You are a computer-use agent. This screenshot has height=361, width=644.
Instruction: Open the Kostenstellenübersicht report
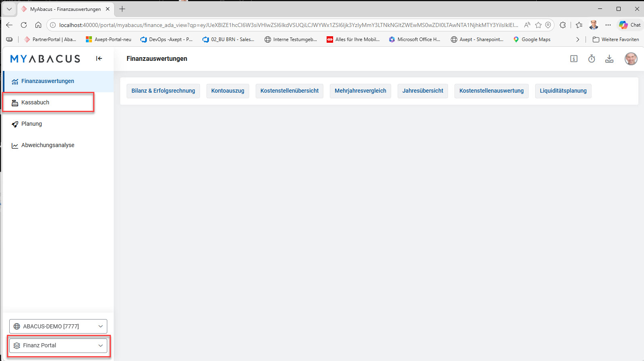(x=290, y=91)
